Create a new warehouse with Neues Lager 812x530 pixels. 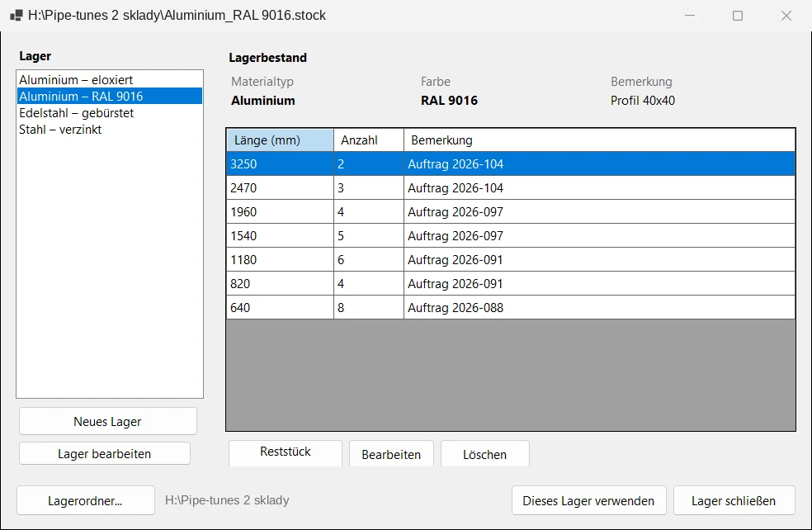[x=108, y=421]
